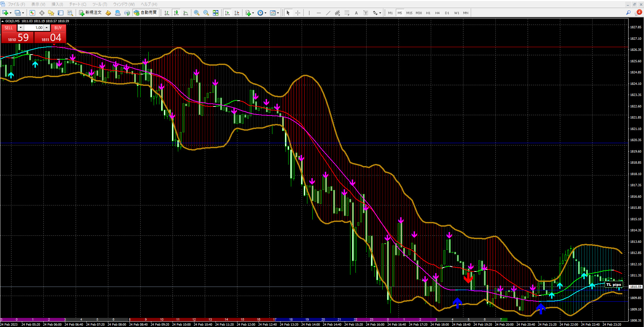Switch timeframe to M1
Viewport: 644px width, 327px height.
(x=390, y=13)
